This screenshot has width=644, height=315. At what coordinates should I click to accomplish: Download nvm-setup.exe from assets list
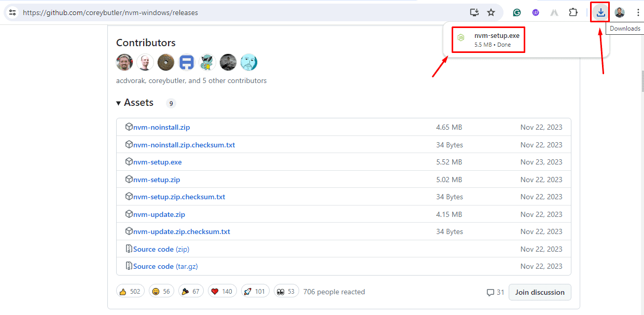point(158,162)
